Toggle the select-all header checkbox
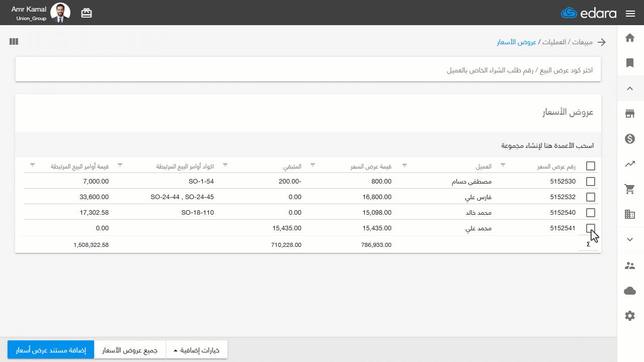644x362 pixels. point(591,166)
